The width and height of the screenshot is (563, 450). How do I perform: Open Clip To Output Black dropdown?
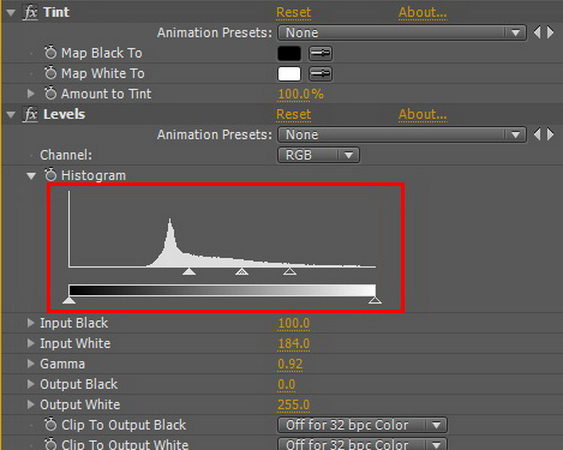tap(362, 425)
